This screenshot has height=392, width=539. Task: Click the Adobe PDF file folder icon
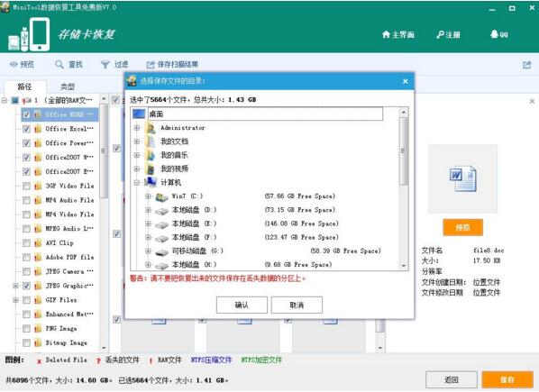(x=38, y=258)
